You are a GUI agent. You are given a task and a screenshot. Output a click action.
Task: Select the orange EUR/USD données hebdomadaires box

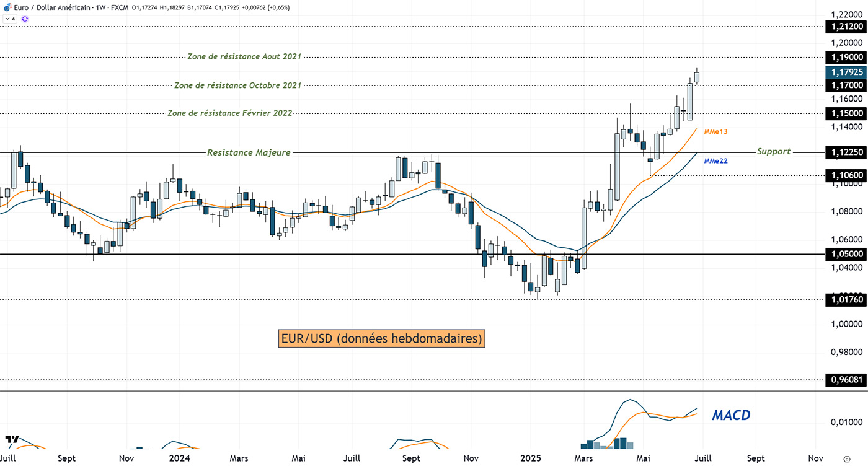(381, 339)
